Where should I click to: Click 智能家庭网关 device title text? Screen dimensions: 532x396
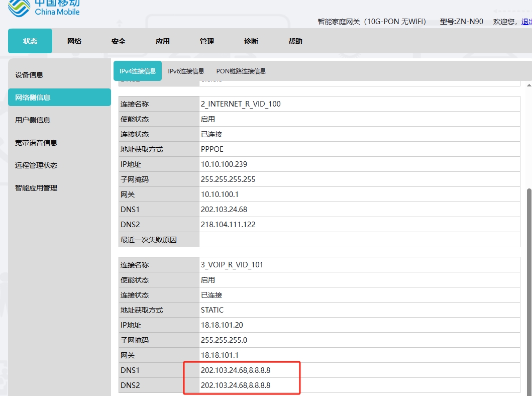pos(372,22)
